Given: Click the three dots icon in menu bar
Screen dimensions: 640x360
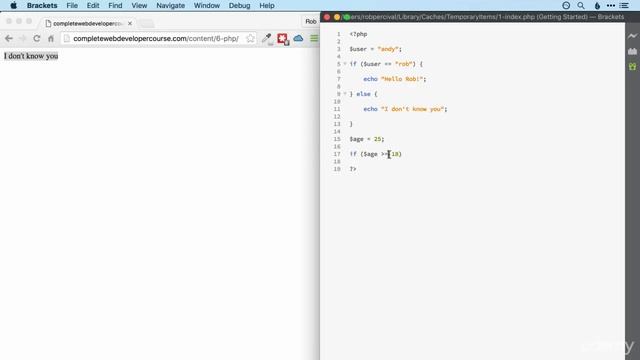Looking at the screenshot, I should pyautogui.click(x=611, y=6).
